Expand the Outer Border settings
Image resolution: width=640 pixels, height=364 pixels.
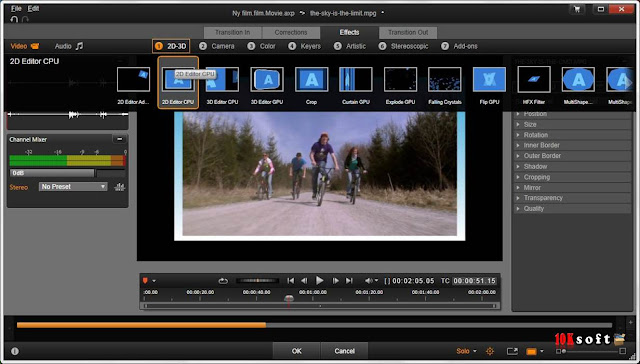click(x=573, y=156)
